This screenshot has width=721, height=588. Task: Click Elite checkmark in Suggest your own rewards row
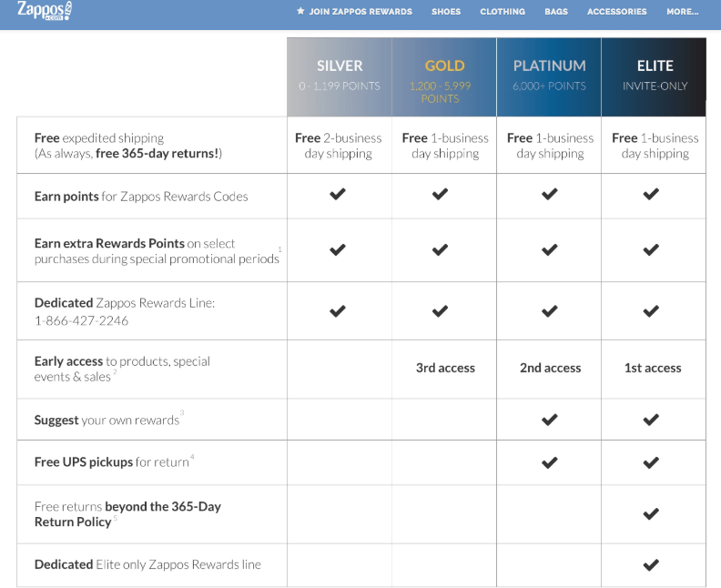pos(651,420)
